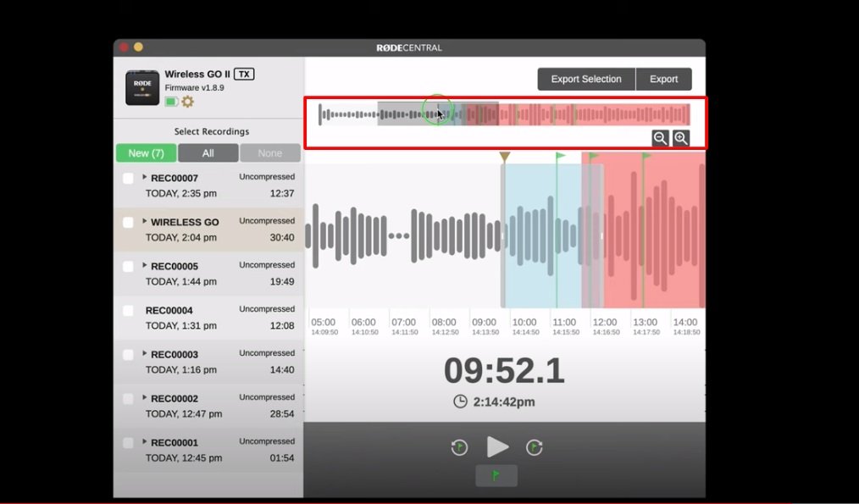This screenshot has height=504, width=859.
Task: Click Export Selection button
Action: [586, 79]
